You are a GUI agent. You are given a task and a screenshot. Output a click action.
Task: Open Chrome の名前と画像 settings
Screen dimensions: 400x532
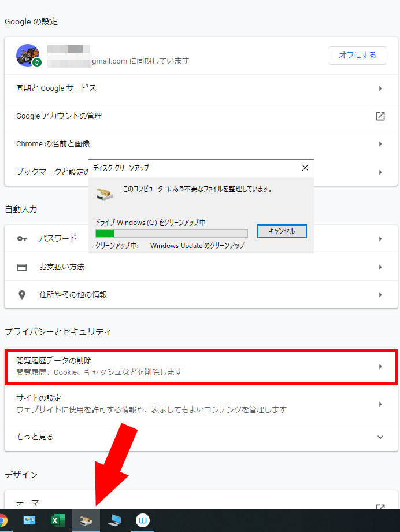[201, 144]
